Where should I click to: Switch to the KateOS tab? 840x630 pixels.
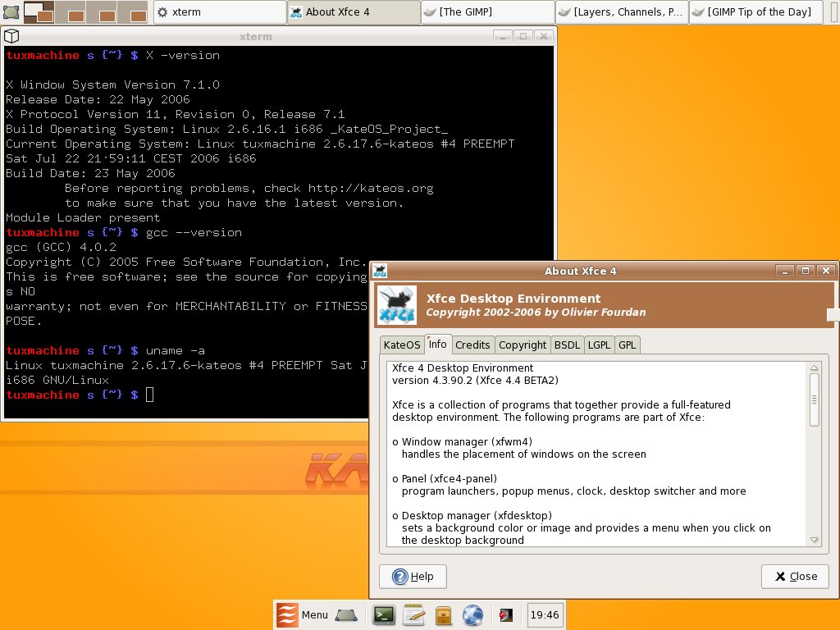click(402, 345)
